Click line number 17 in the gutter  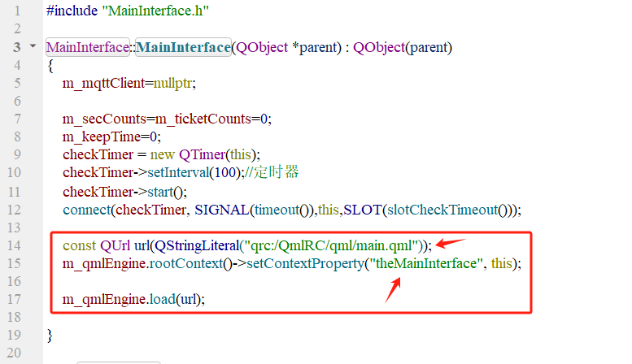pos(14,299)
